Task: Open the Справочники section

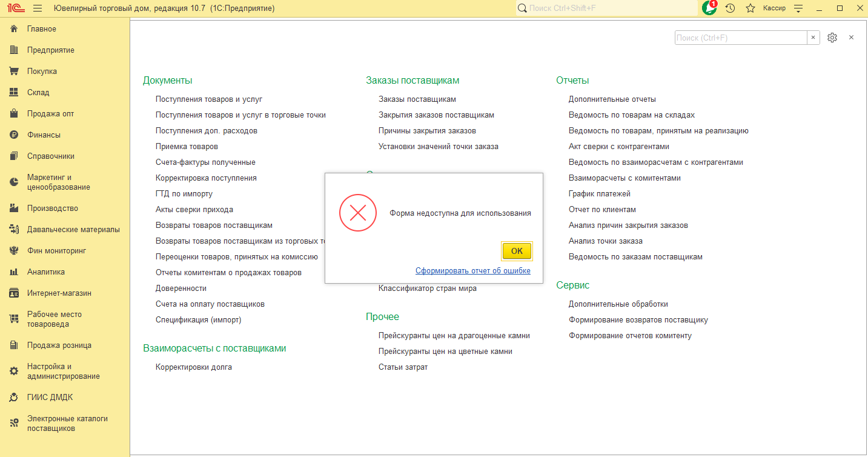Action: tap(51, 156)
